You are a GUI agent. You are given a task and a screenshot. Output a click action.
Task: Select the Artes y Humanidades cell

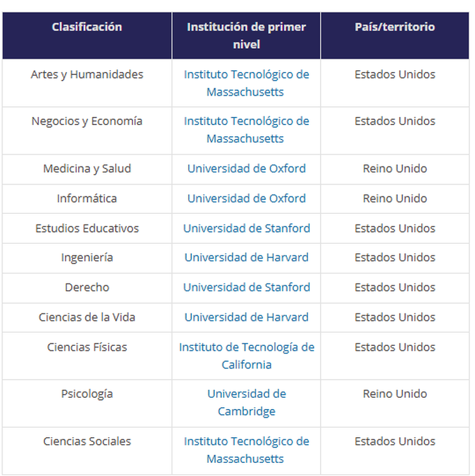87,74
